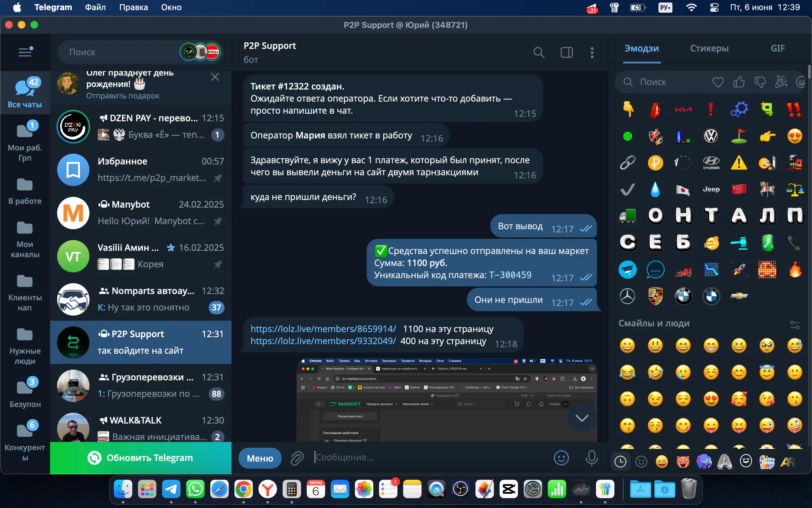The image size is (812, 508).
Task: Toggle the right sidebar panel icon
Action: coord(567,52)
